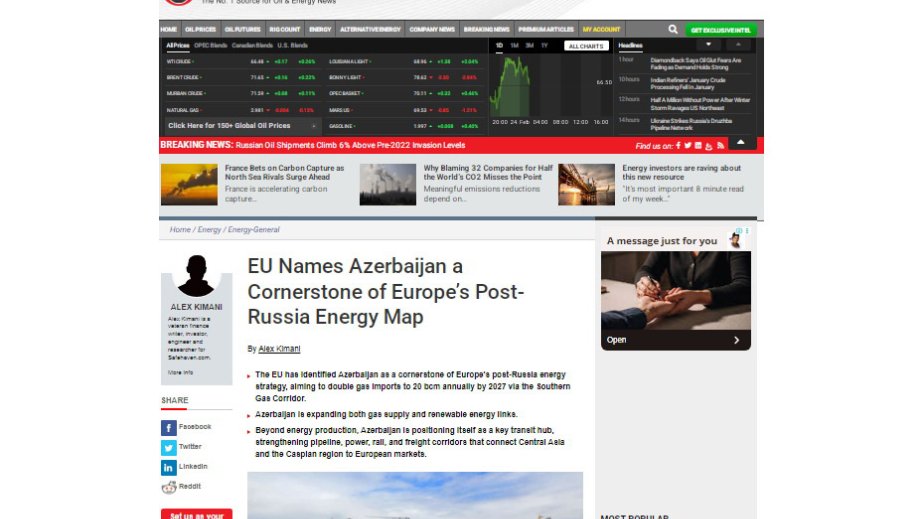
Task: Open OPEC Basket price row
Action: tap(404, 93)
